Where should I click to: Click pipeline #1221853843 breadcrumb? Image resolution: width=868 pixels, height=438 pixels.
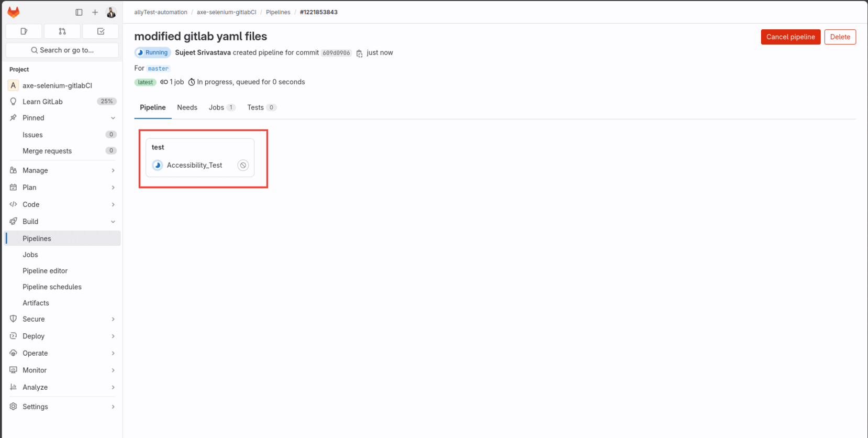tap(319, 12)
